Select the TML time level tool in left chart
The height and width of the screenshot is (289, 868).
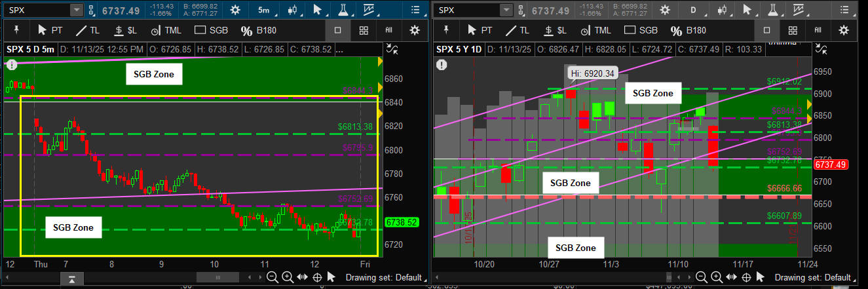pyautogui.click(x=166, y=30)
